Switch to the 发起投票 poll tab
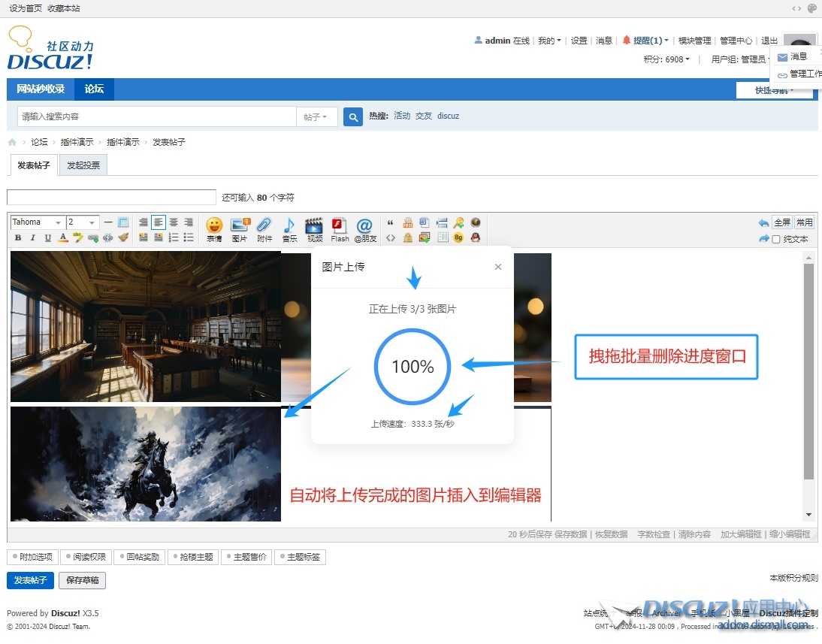This screenshot has width=822, height=644. pyautogui.click(x=83, y=165)
